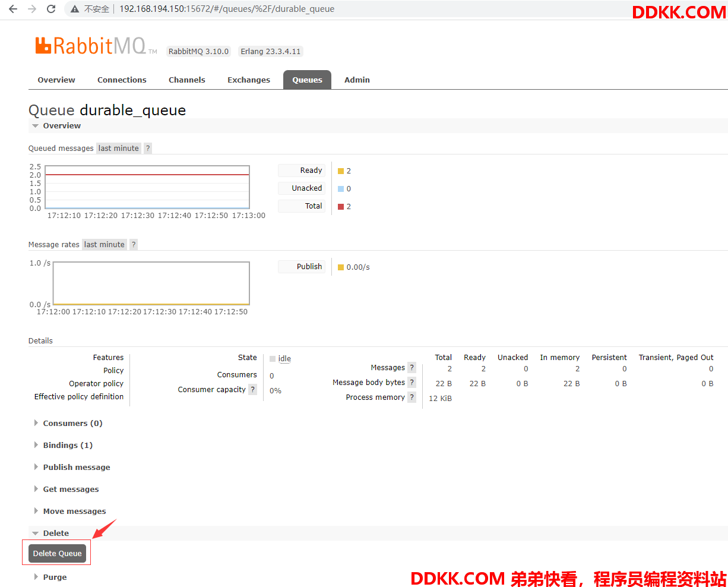Expand the Purge section
This screenshot has height=587, width=728.
point(50,577)
